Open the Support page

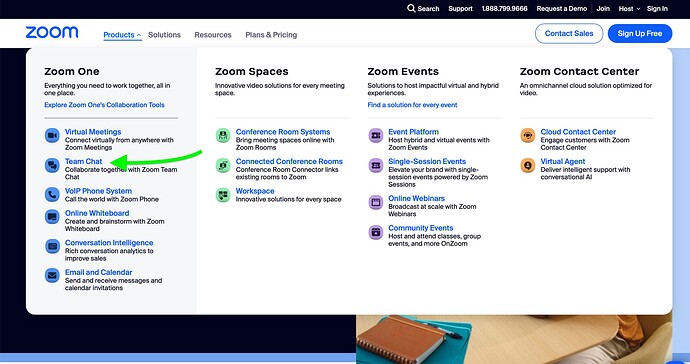tap(460, 8)
